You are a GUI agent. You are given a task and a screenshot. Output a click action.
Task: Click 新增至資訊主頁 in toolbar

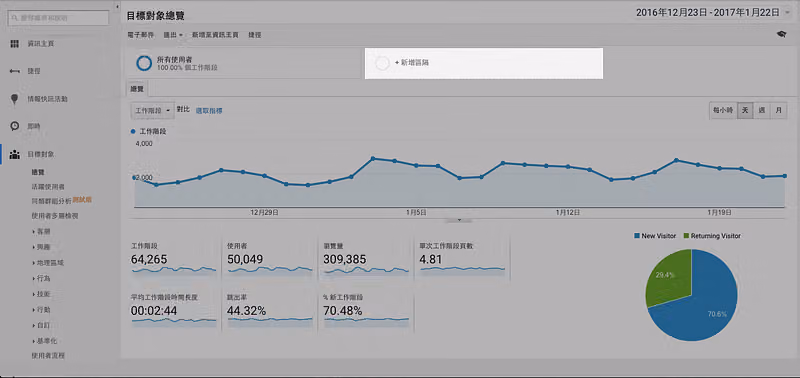tap(215, 35)
